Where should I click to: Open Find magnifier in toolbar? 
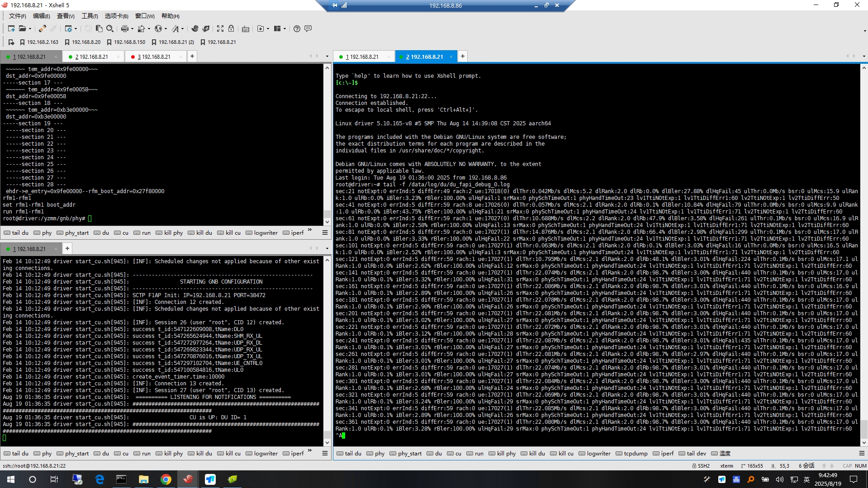pyautogui.click(x=110, y=28)
